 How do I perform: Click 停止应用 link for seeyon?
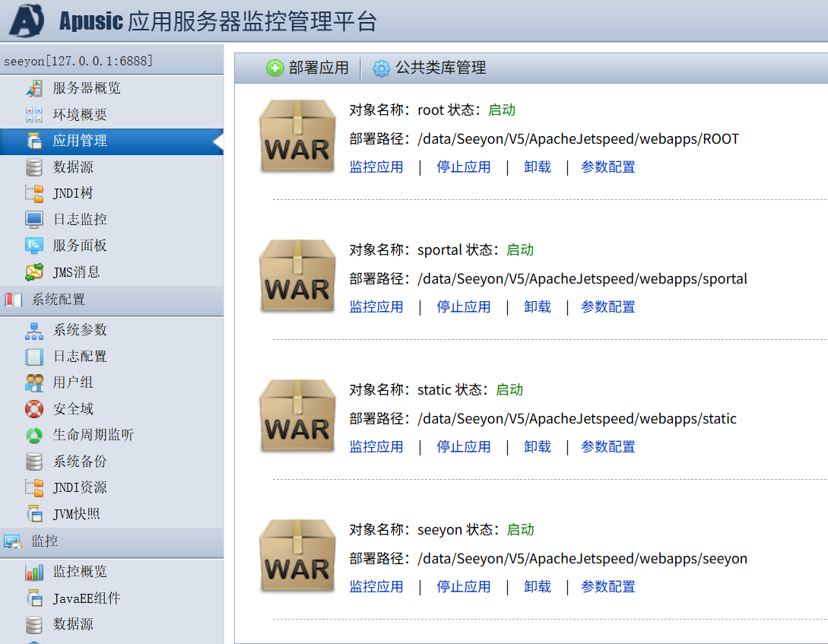point(463,587)
